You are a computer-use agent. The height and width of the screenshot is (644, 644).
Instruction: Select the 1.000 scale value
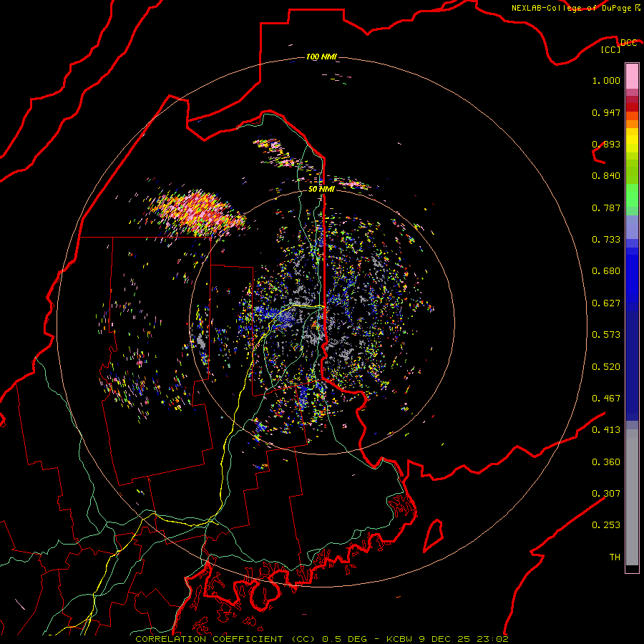click(606, 80)
